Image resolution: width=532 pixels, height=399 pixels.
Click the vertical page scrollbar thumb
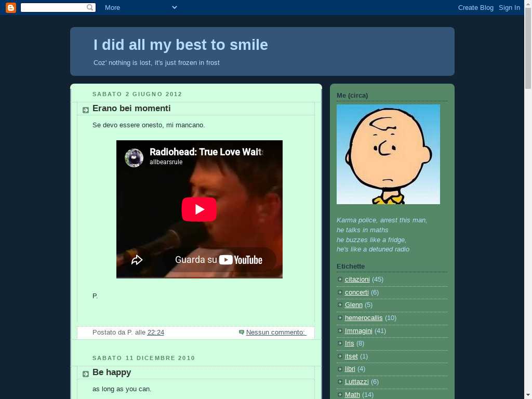[x=528, y=48]
